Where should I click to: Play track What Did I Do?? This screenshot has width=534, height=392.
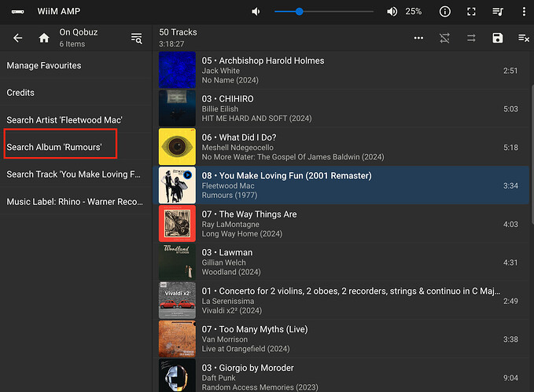[x=341, y=147]
